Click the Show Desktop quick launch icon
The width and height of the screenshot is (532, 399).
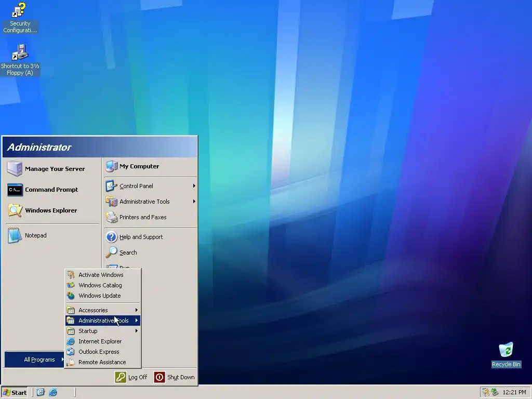pyautogui.click(x=41, y=393)
